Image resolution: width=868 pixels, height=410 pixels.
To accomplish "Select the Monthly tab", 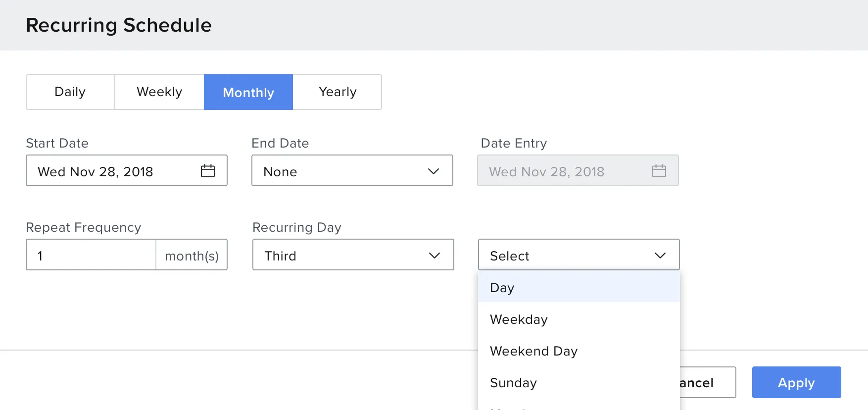I will tap(248, 92).
